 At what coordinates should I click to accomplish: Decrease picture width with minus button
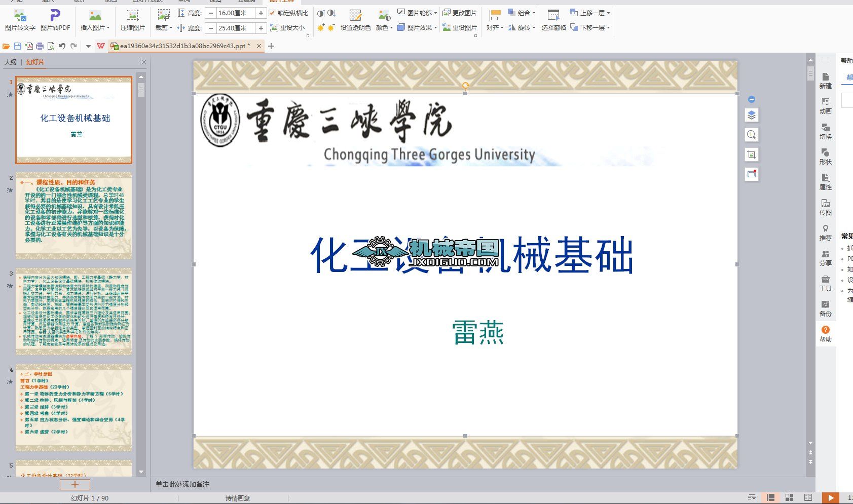click(211, 28)
